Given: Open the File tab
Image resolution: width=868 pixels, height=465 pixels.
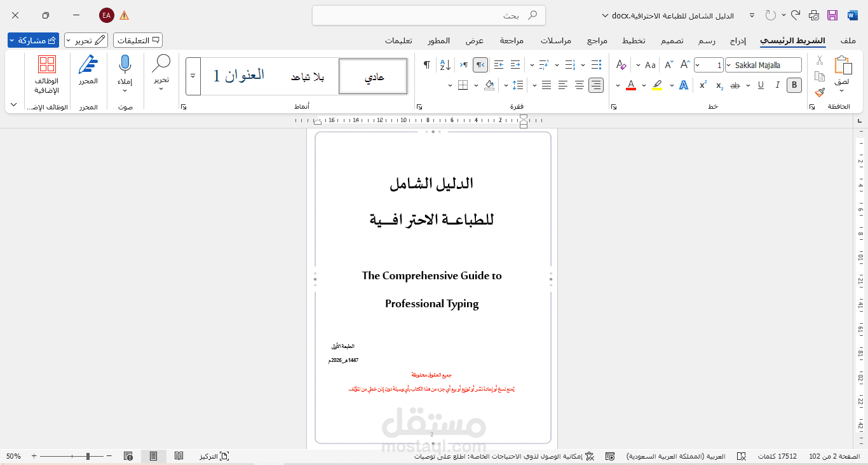Looking at the screenshot, I should (x=848, y=40).
